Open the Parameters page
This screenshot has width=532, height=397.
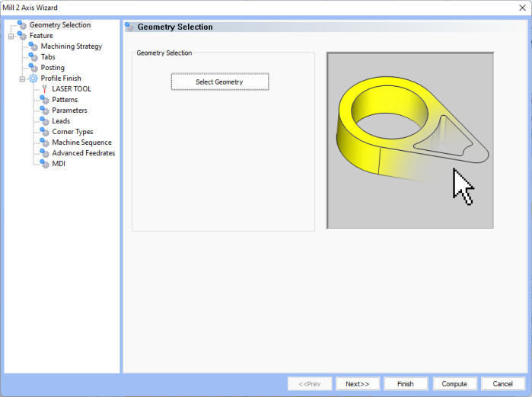[69, 110]
